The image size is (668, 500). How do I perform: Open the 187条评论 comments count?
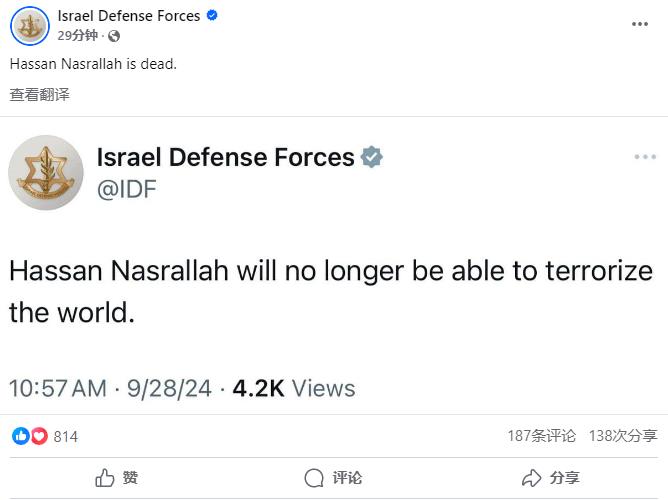[541, 436]
